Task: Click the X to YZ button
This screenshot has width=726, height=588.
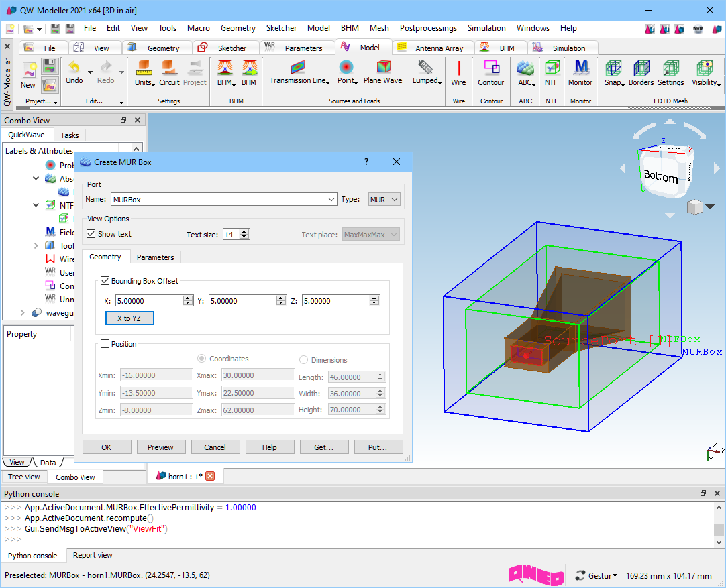Action: [129, 318]
